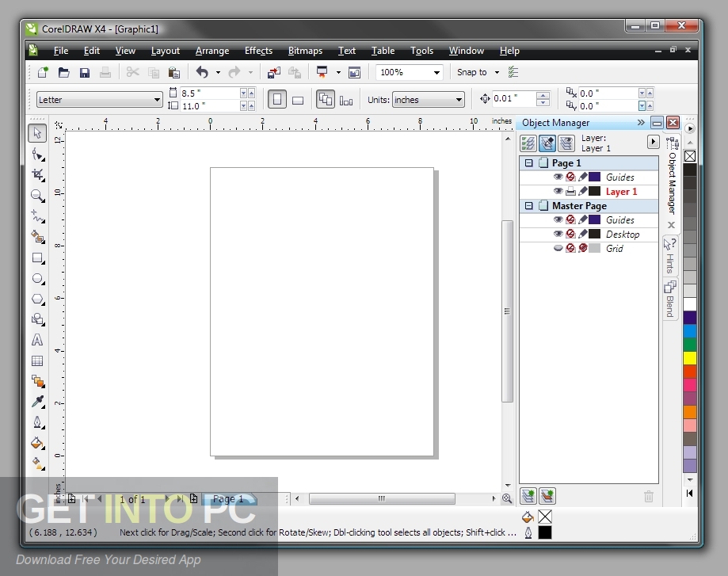
Task: Open the Bitmaps menu
Action: [305, 51]
